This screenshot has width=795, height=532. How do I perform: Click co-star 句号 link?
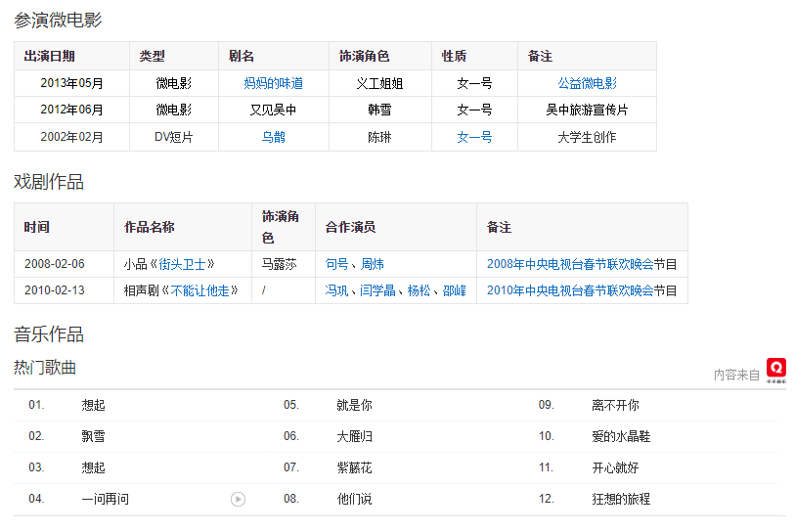click(x=336, y=264)
